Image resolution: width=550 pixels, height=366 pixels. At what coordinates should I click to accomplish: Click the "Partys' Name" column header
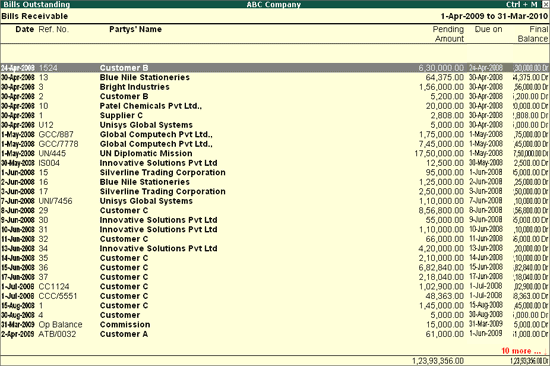pyautogui.click(x=135, y=29)
